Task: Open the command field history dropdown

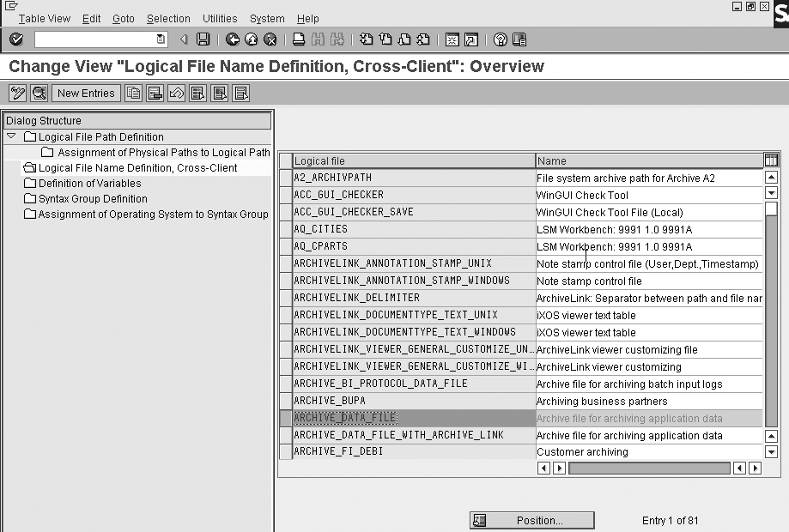Action: [161, 39]
